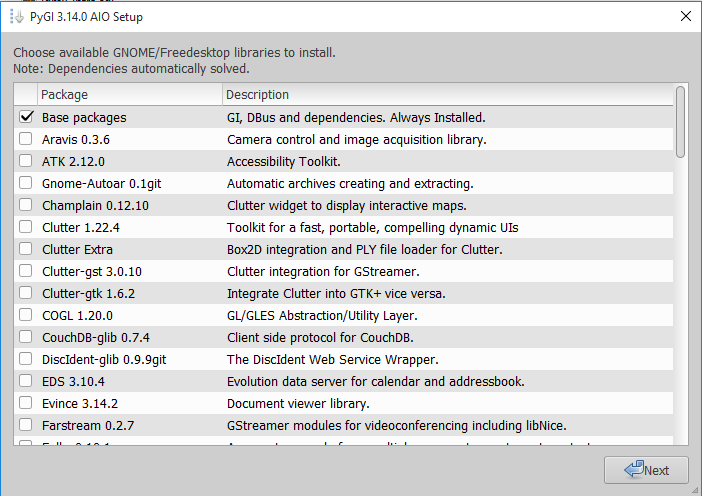Select the Champlain 0.12.10 checkbox

click(26, 205)
